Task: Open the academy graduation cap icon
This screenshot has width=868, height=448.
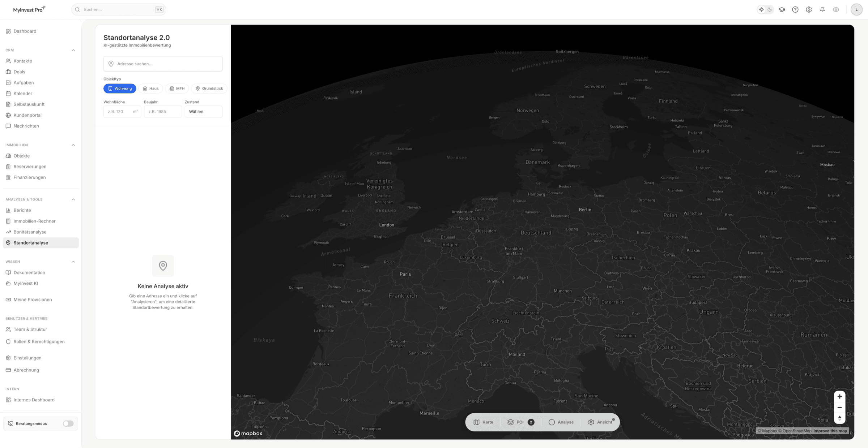Action: pyautogui.click(x=782, y=9)
